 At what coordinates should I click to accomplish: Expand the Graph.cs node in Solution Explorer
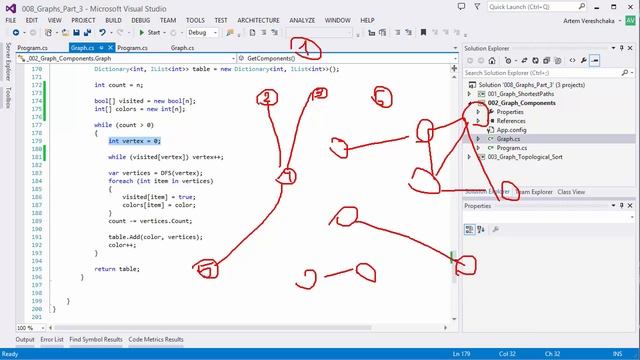(x=478, y=139)
